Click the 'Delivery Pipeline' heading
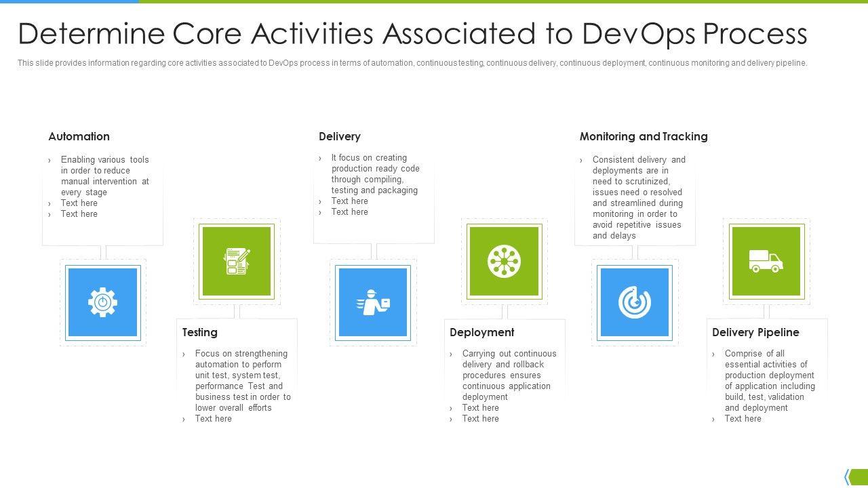868x488 pixels. pyautogui.click(x=755, y=332)
